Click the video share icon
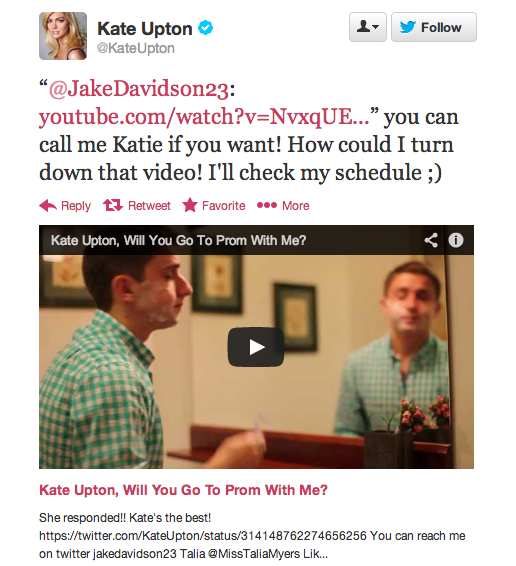 431,240
